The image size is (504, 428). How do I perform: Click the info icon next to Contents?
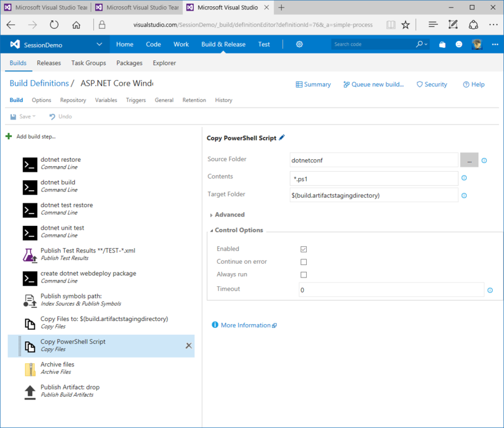tap(464, 178)
